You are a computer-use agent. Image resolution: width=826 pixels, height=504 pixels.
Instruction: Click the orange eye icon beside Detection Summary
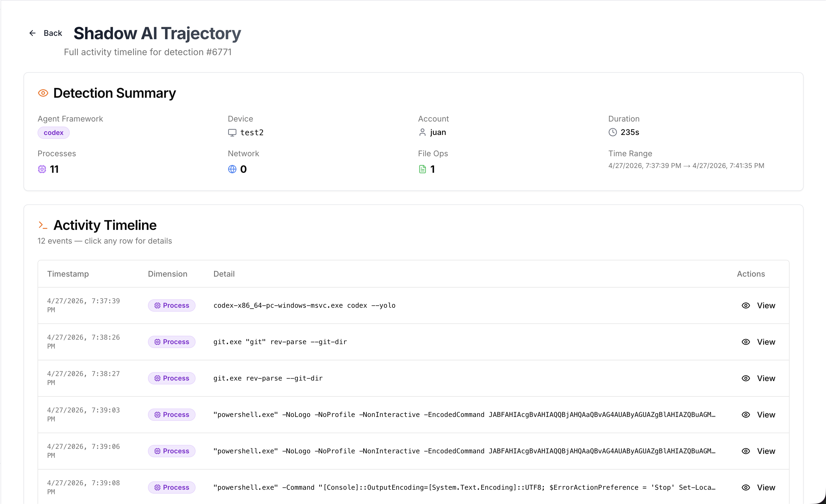coord(43,93)
